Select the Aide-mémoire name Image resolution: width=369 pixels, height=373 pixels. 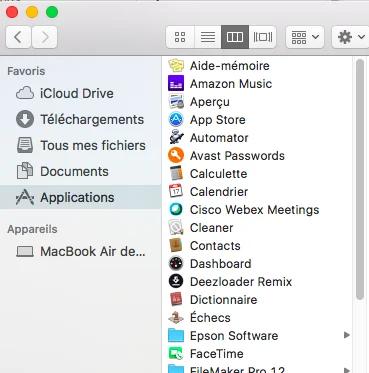230,66
